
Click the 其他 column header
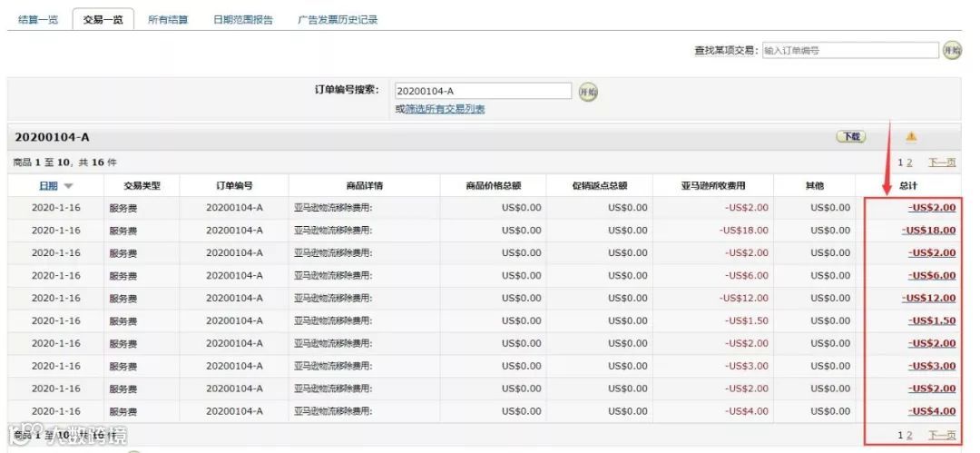[814, 186]
